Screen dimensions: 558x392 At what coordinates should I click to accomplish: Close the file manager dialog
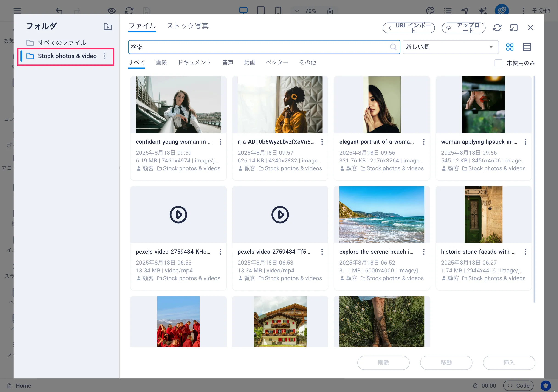[530, 28]
